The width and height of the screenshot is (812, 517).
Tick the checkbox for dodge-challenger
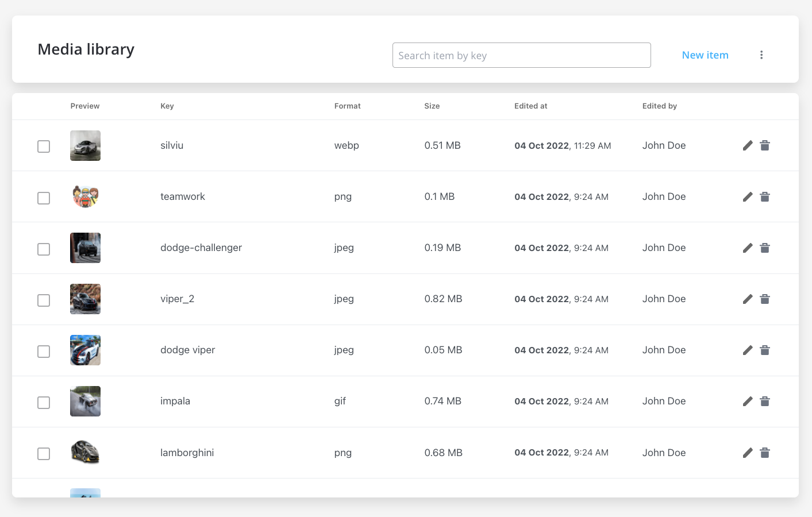tap(44, 249)
